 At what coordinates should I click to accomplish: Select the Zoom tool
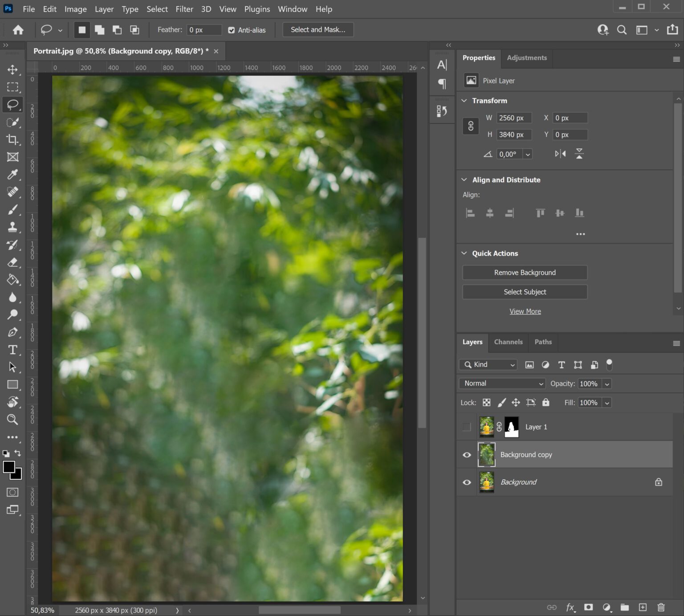click(12, 419)
